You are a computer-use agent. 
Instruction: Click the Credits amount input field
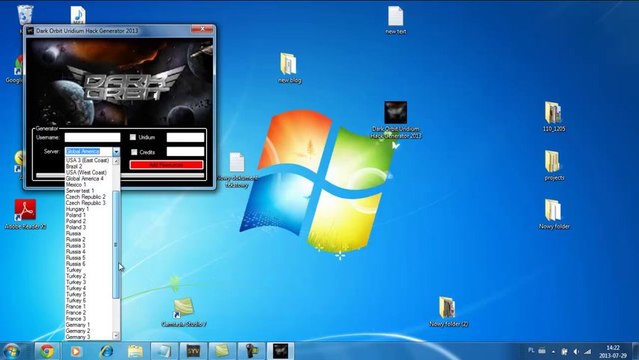pos(185,152)
